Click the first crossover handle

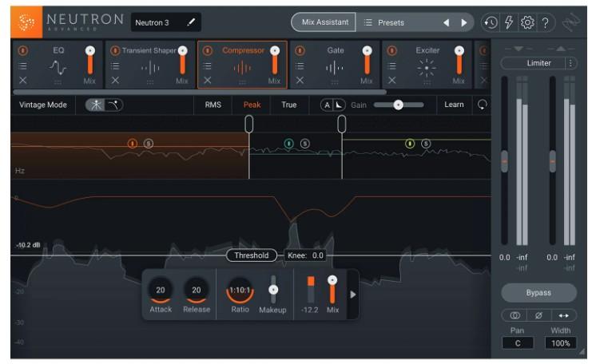pos(249,124)
